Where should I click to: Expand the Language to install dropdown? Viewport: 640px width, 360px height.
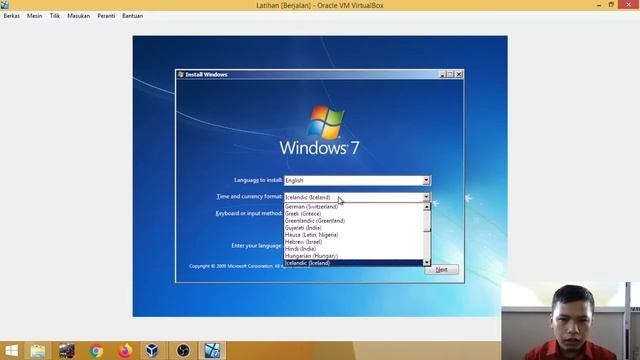coord(426,180)
